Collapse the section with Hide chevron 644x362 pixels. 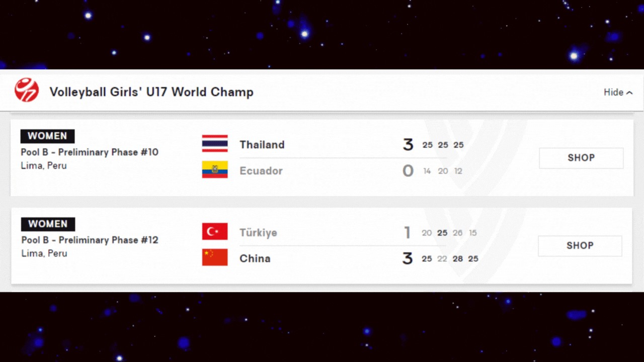tap(618, 92)
